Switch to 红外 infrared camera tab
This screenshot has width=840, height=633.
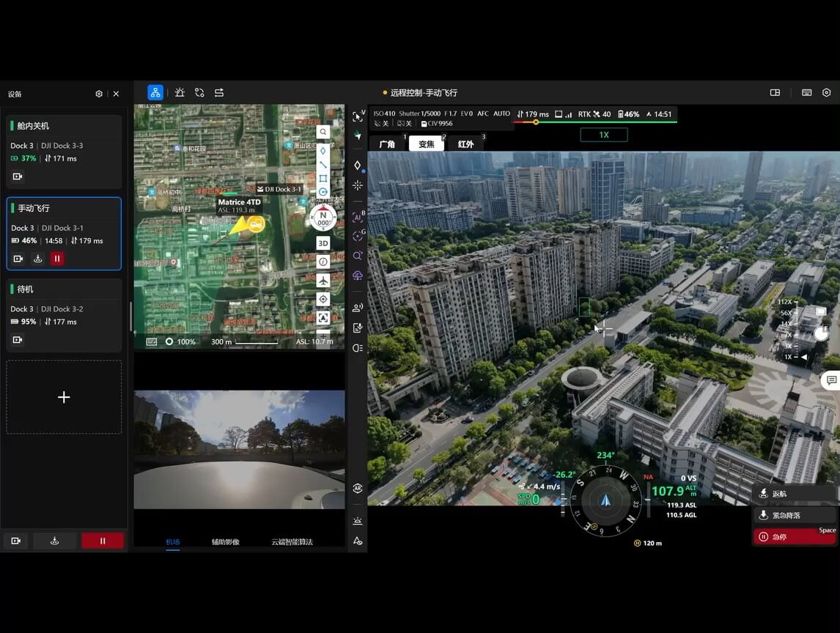point(466,144)
